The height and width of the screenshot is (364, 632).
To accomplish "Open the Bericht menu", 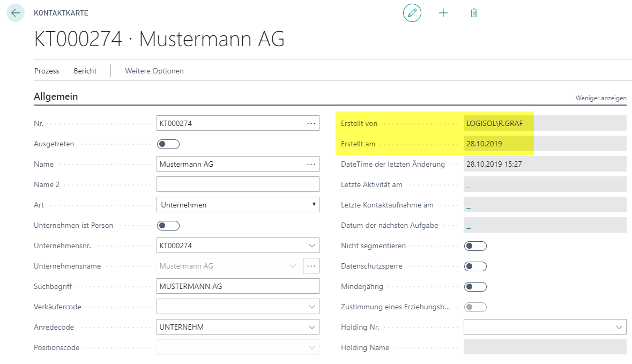I will (x=85, y=71).
